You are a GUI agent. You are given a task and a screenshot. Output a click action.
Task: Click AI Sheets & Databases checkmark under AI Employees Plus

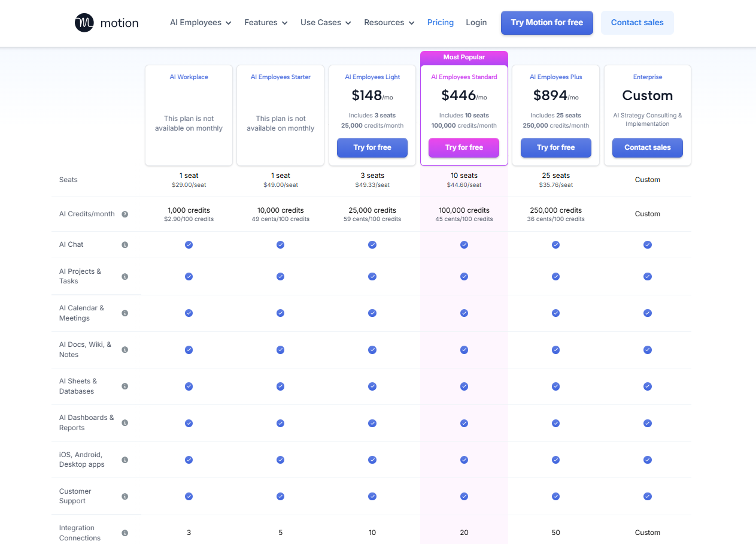coord(555,386)
